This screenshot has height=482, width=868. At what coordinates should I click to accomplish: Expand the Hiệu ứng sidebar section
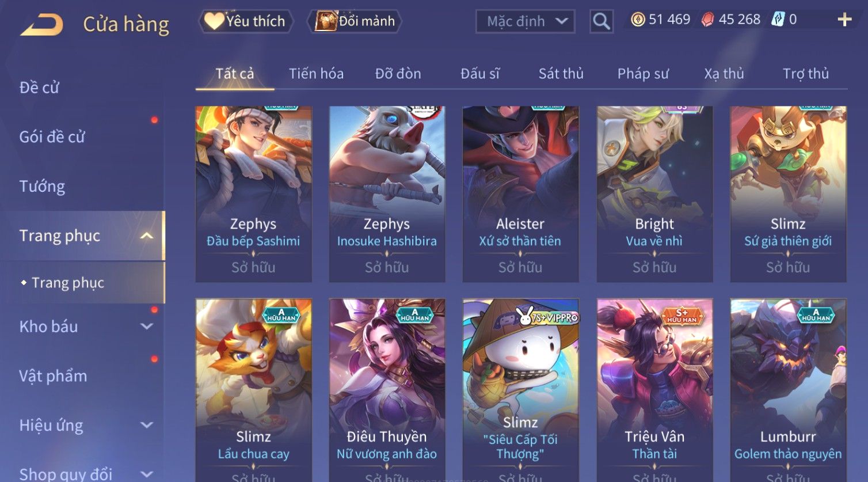coord(147,425)
